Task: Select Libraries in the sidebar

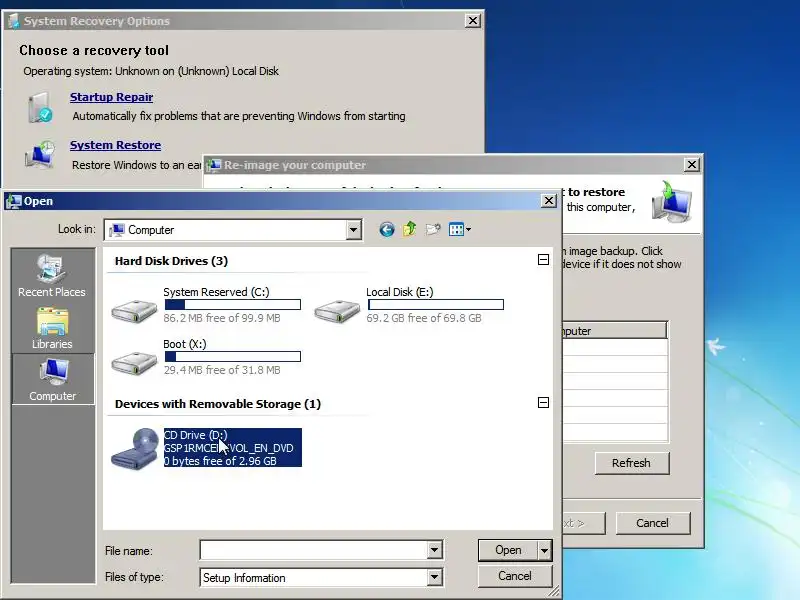Action: click(52, 328)
